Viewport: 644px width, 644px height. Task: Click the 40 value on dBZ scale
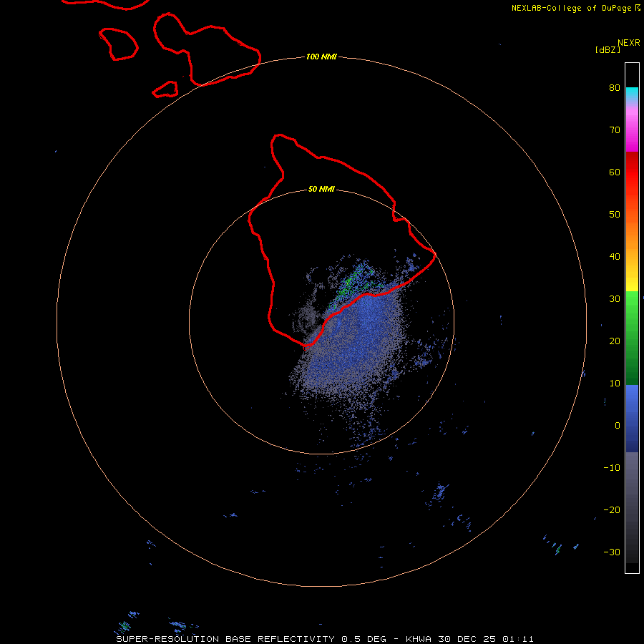(615, 257)
